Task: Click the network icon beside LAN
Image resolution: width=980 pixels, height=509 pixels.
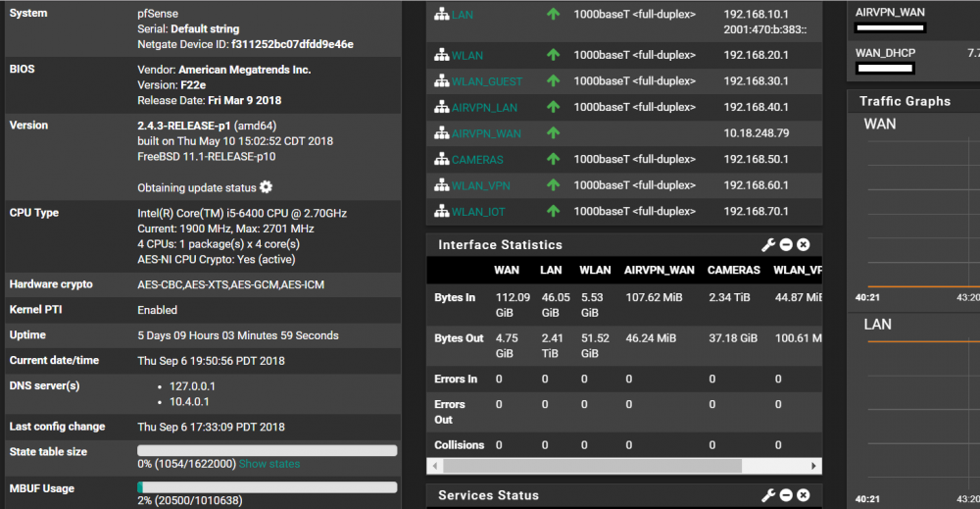Action: click(x=442, y=14)
